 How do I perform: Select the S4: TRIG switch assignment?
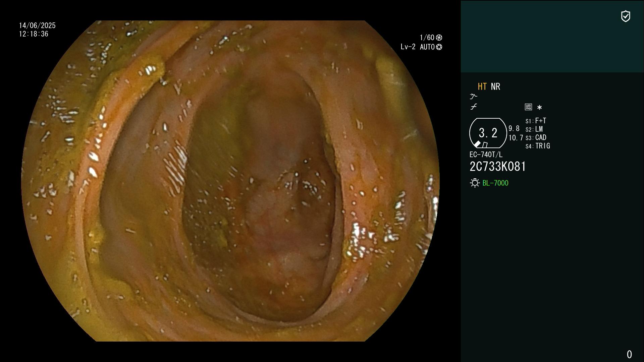[x=538, y=146]
